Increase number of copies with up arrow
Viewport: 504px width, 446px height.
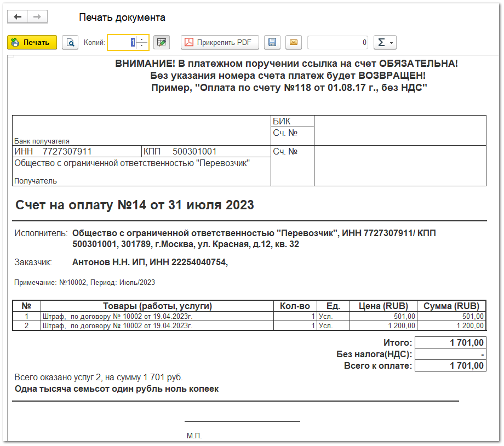143,39
